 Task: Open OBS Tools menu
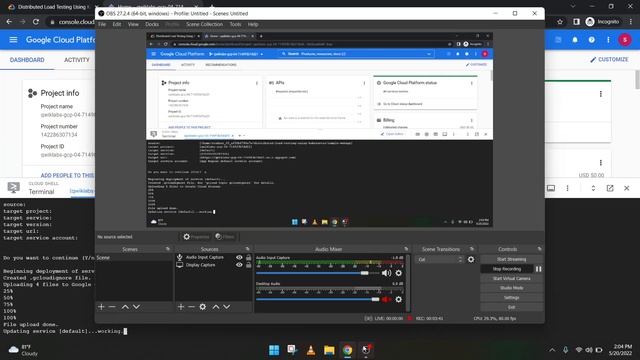tap(235, 24)
